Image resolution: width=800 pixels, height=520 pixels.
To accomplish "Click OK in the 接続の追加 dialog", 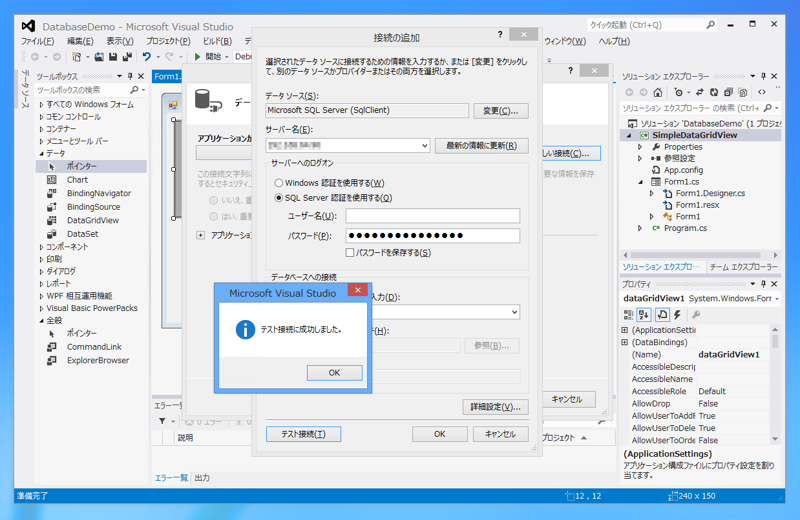I will point(439,434).
